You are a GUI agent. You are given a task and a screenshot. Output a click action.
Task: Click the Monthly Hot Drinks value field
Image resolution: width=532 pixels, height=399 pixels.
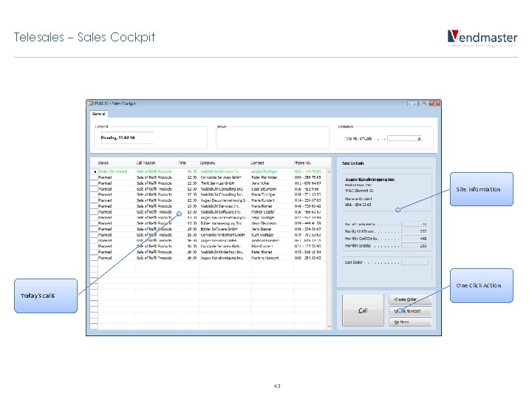[x=415, y=231]
